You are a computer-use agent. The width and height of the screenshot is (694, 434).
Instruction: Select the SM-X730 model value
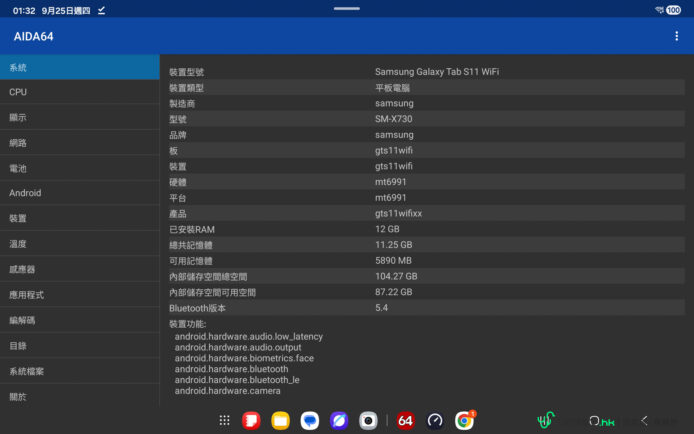tap(393, 119)
